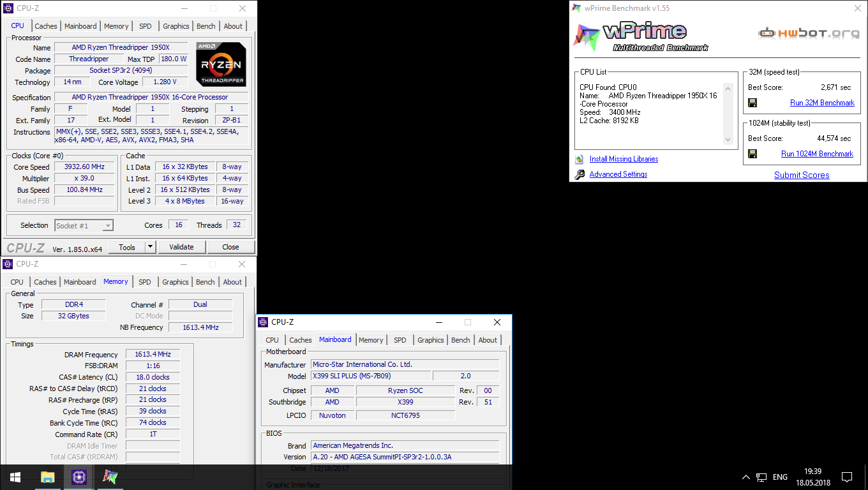Click the save icon under 1024M Best Score

click(x=752, y=154)
